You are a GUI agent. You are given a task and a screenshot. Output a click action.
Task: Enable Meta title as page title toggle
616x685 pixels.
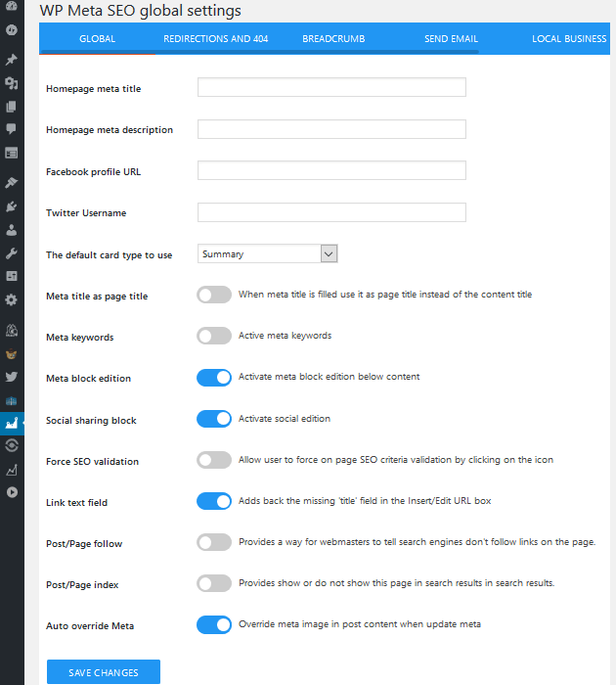(x=214, y=295)
